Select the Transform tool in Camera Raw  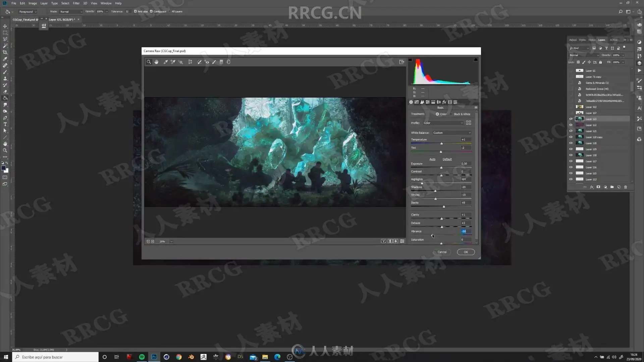point(190,62)
